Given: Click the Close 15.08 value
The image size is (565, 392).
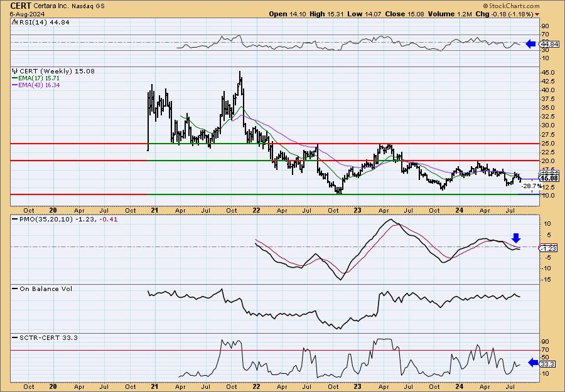Looking at the screenshot, I should click(x=405, y=14).
